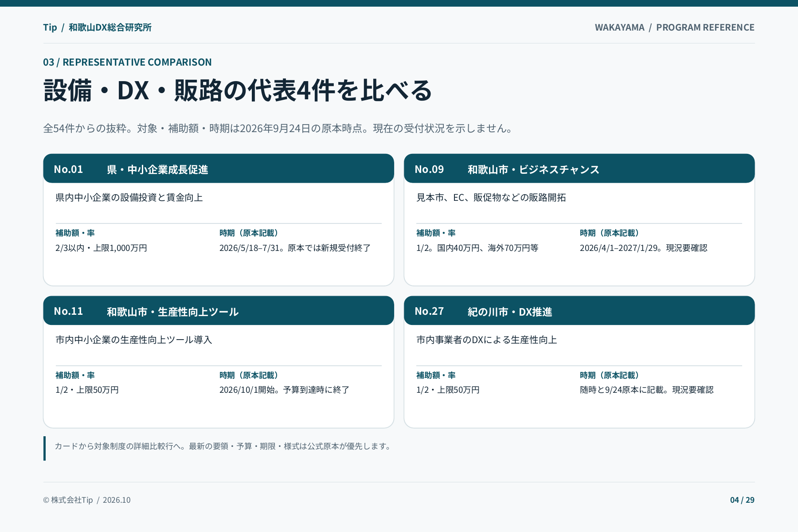Click description 見本市、EC、販促物などの販路開拓
798x532 pixels.
point(491,198)
